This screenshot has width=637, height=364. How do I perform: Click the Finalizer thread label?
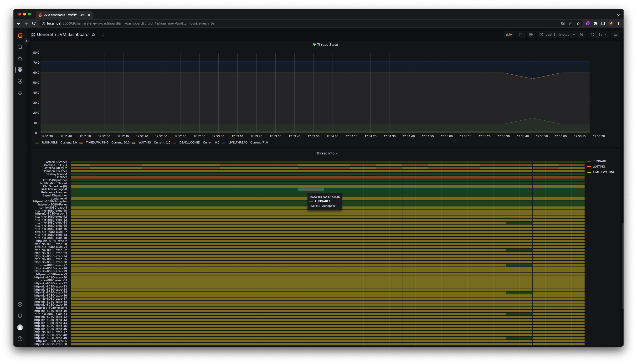61,177
